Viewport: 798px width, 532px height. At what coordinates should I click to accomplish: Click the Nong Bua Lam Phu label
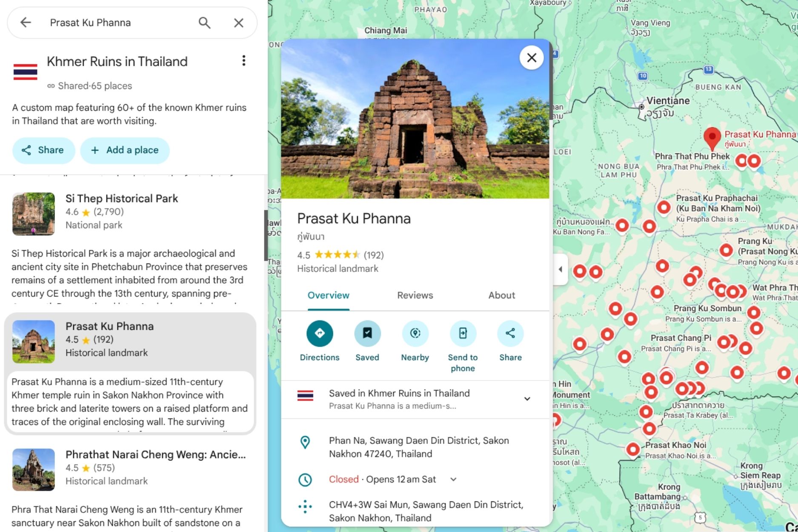619,171
